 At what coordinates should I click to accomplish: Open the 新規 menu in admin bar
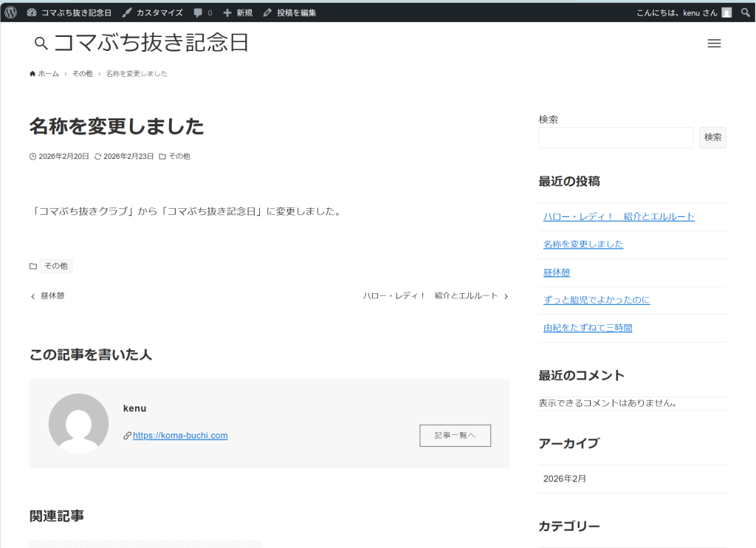[238, 13]
